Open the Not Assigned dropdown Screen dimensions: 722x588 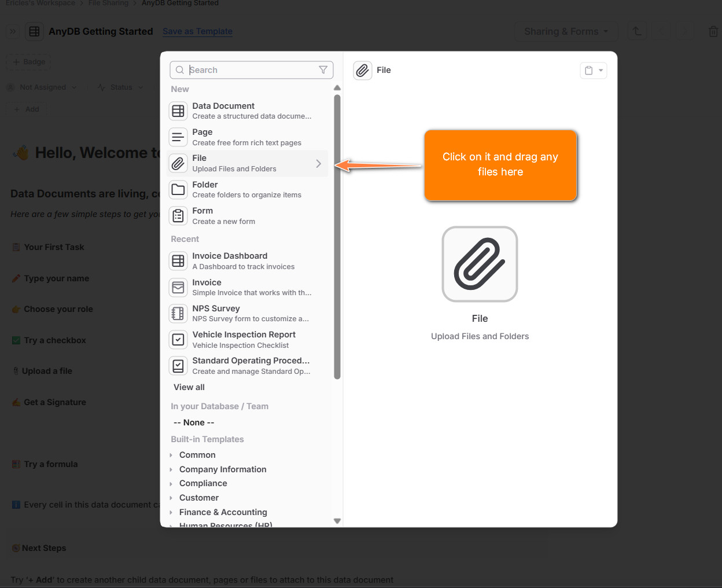pyautogui.click(x=42, y=87)
